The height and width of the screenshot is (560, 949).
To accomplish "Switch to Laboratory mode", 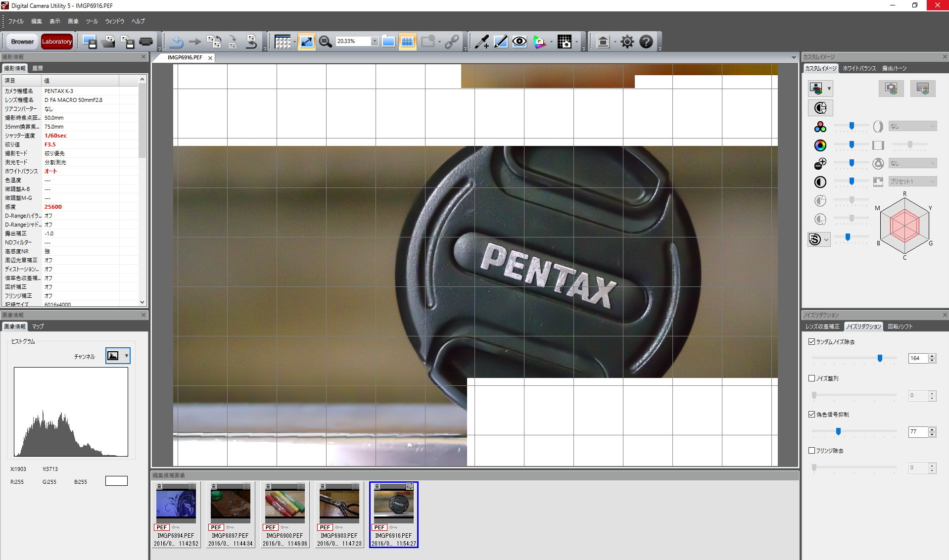I will pyautogui.click(x=57, y=42).
